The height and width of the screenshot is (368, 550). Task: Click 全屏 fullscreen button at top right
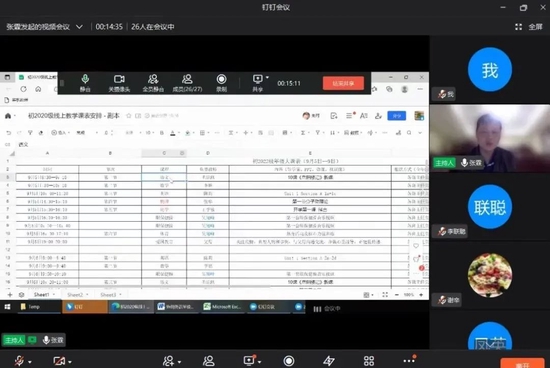pos(529,27)
